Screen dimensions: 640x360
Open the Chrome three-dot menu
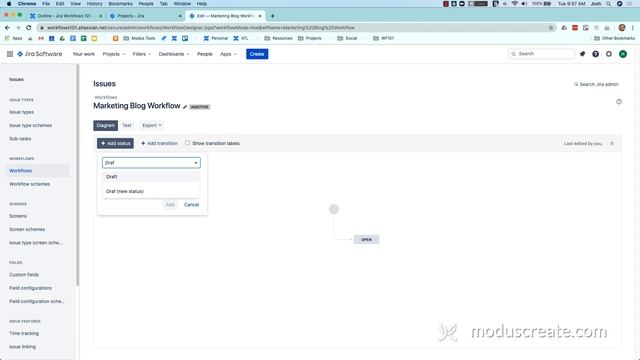click(633, 27)
